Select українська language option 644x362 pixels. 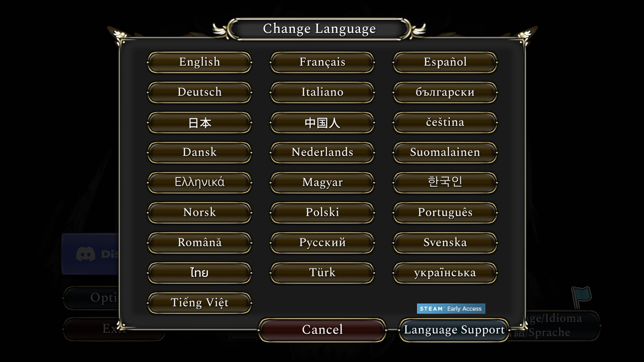click(445, 273)
